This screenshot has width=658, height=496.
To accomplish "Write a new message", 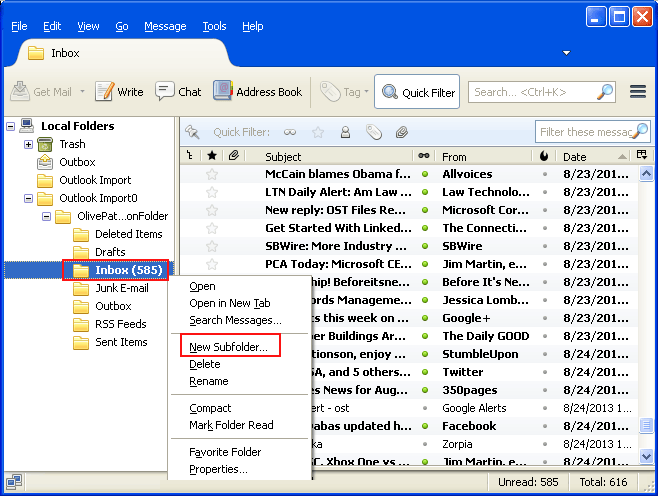I will tap(120, 91).
